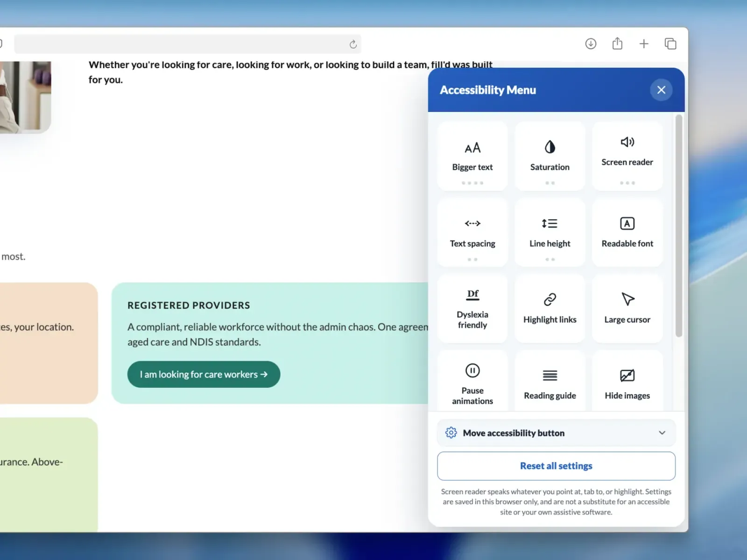Click the Accessibility Menu scrollbar
Image resolution: width=747 pixels, height=560 pixels.
(x=679, y=226)
